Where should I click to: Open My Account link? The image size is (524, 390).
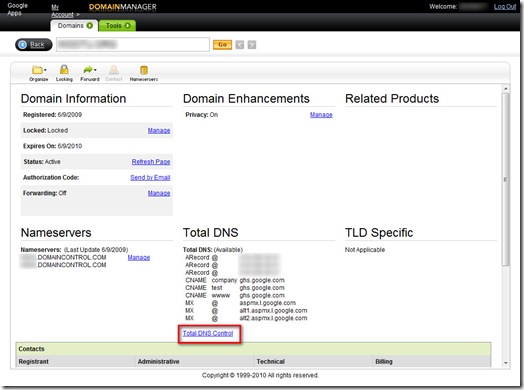[x=62, y=11]
